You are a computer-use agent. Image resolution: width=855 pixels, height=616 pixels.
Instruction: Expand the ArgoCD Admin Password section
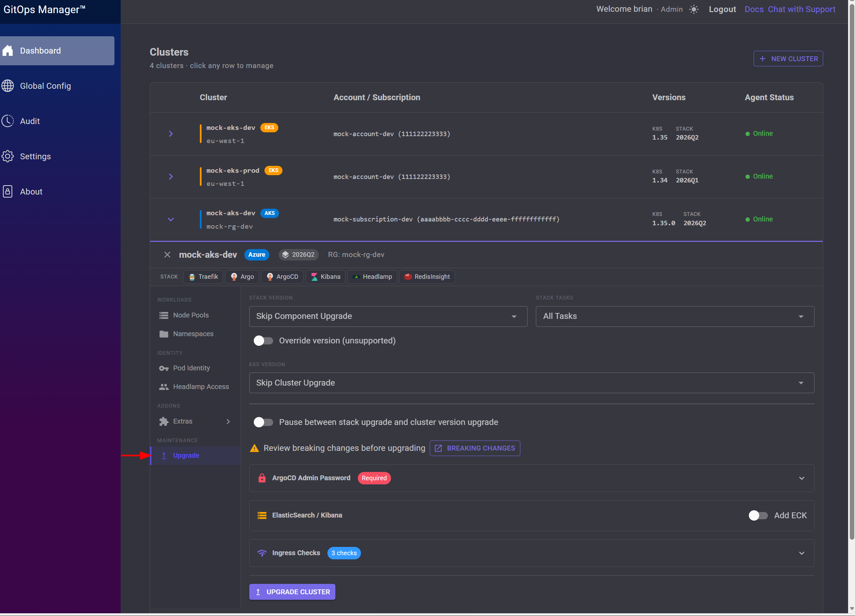801,478
